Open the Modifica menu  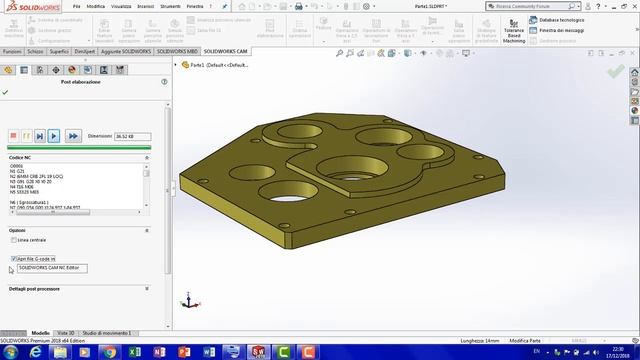tap(96, 6)
